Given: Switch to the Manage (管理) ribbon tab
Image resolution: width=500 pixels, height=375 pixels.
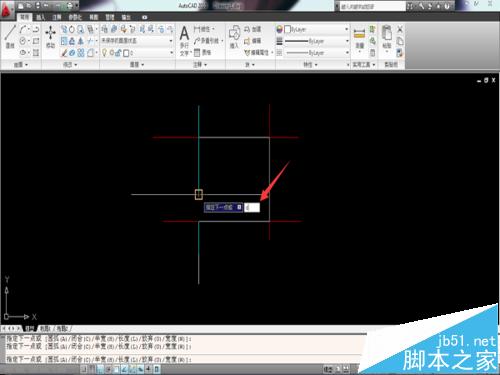Looking at the screenshot, I should pos(110,17).
